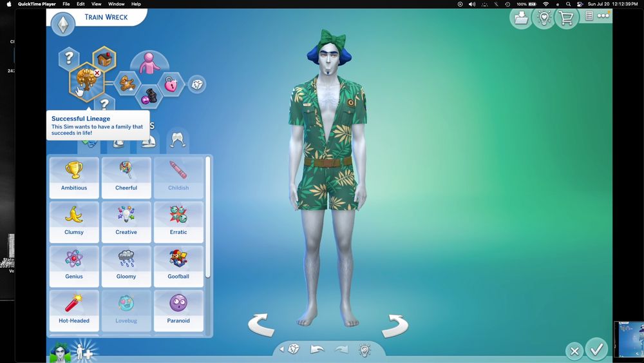Click the house bonus trait hexagon
Image resolution: width=644 pixels, height=363 pixels.
[104, 59]
